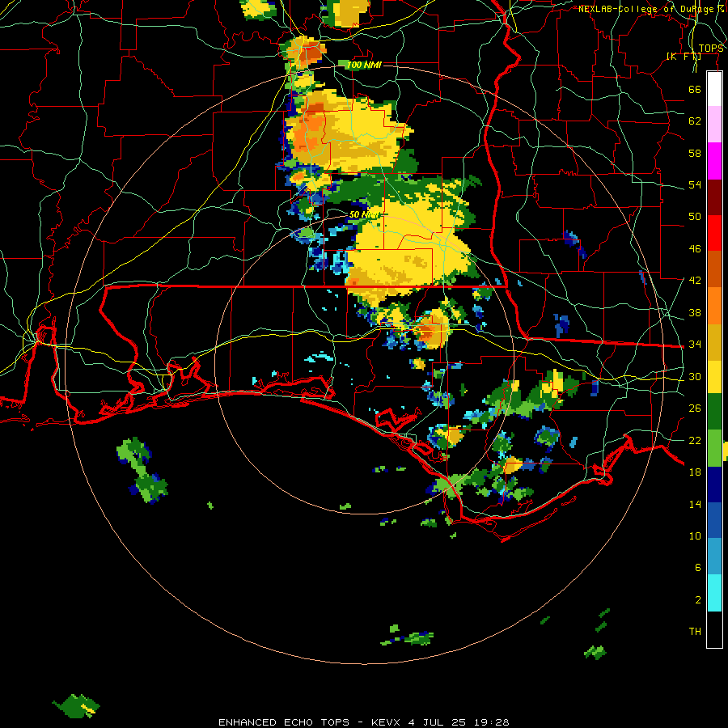Image resolution: width=728 pixels, height=728 pixels.
Task: Click the legend value 2
Action: coord(698,600)
